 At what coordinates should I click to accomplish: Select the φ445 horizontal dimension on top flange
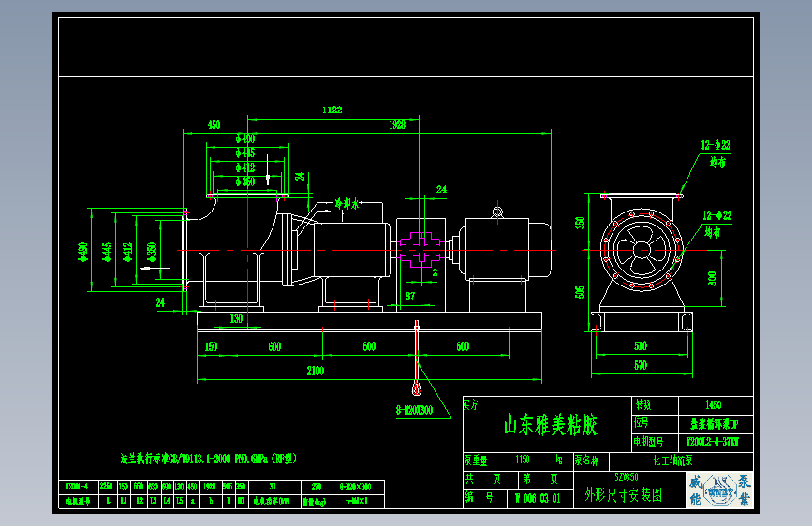(x=245, y=153)
